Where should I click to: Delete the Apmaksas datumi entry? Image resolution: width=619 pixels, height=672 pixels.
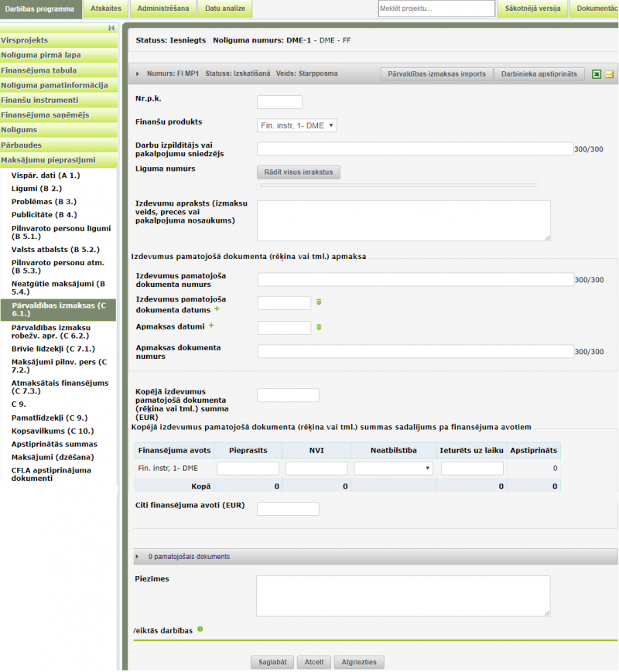(319, 327)
